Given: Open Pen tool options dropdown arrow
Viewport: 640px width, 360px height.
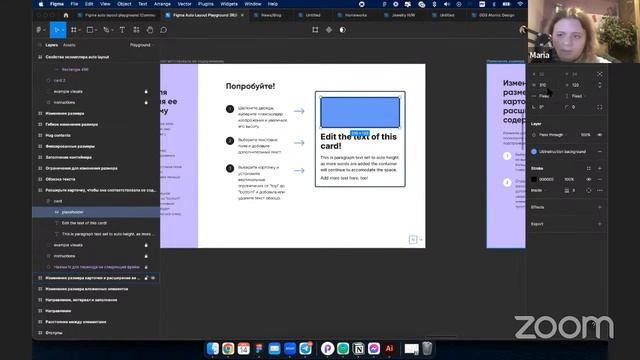Looking at the screenshot, I should [111, 30].
